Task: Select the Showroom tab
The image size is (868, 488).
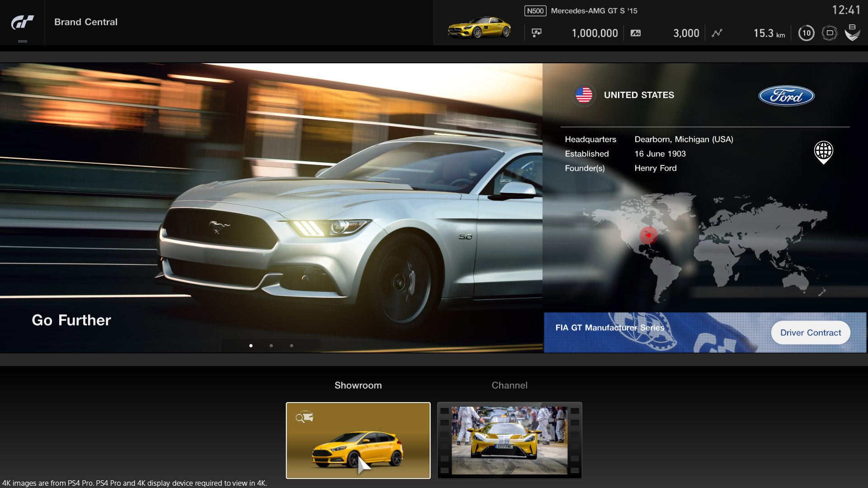Action: (x=358, y=385)
